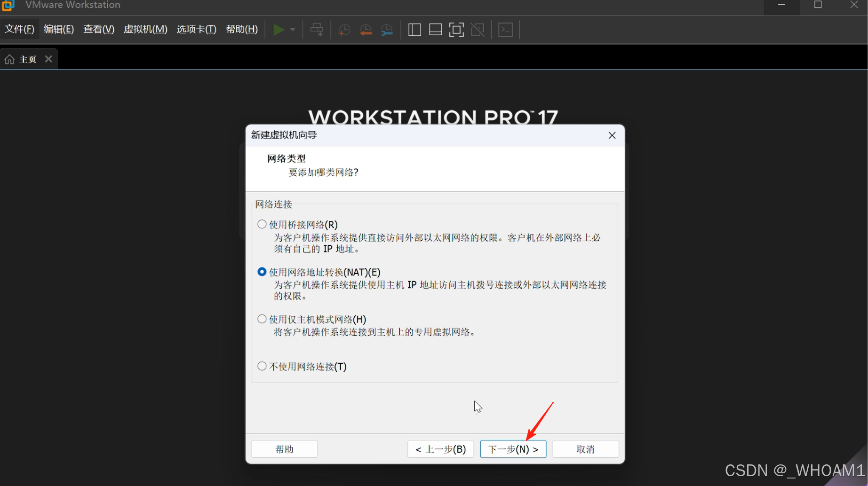Click the 要添加哪类网络? subtitle text
868x486 pixels.
click(x=323, y=172)
